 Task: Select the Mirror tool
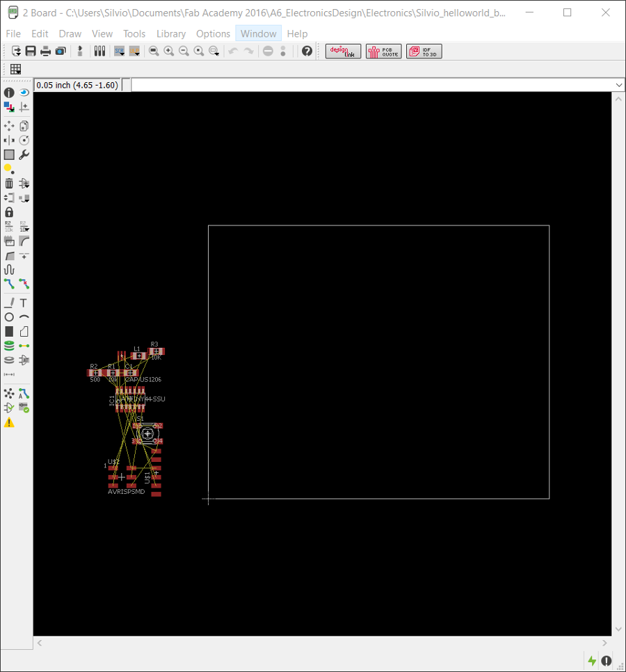point(9,140)
